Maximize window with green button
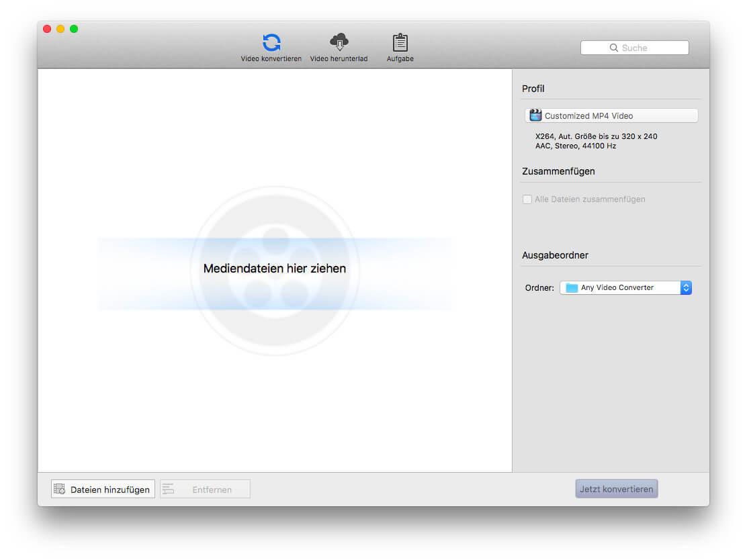This screenshot has width=747, height=560. pos(74,29)
